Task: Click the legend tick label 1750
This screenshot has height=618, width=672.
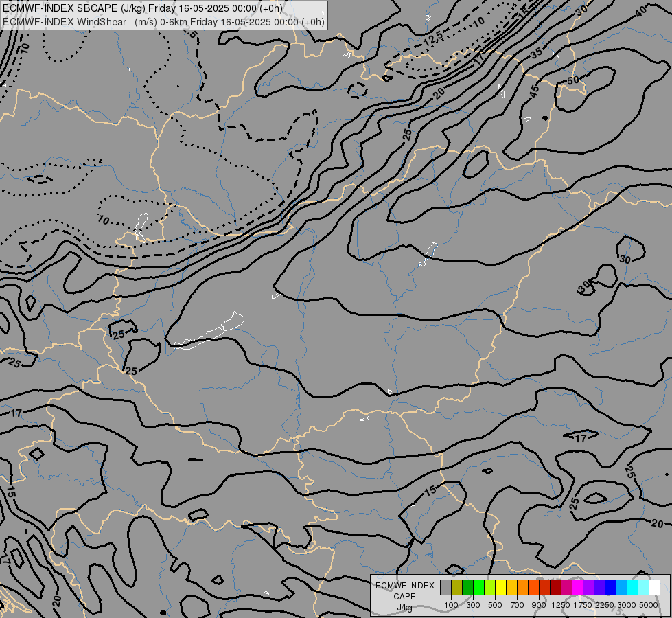Action: click(583, 605)
